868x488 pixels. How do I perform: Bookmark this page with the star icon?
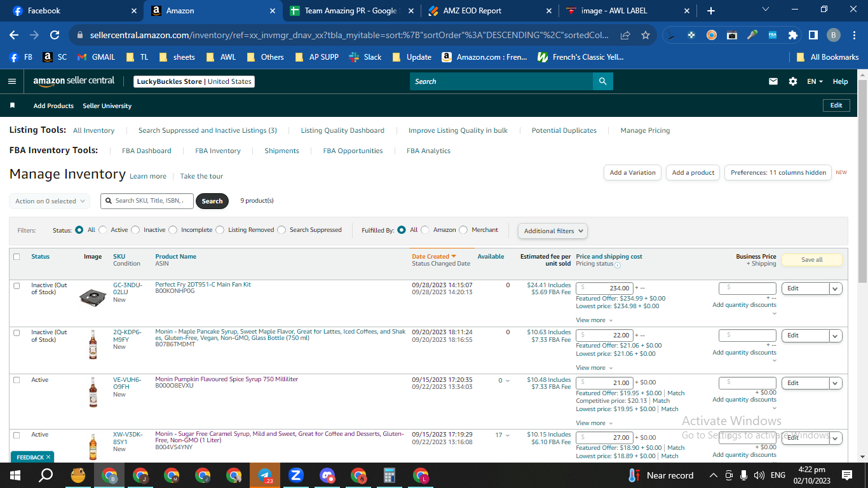coord(646,36)
